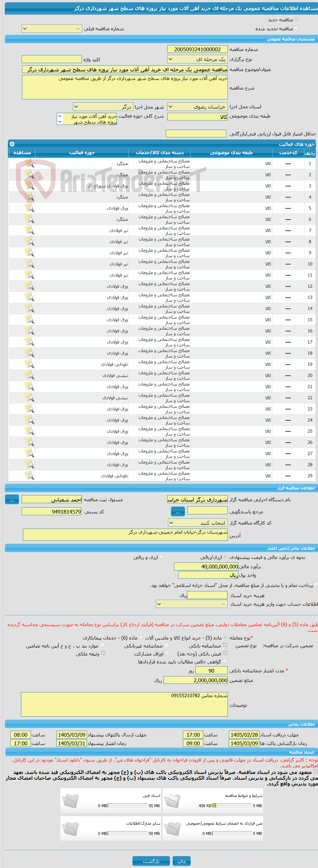Open view icon for activity row 24
The width and height of the screenshot is (318, 868).
point(29,420)
